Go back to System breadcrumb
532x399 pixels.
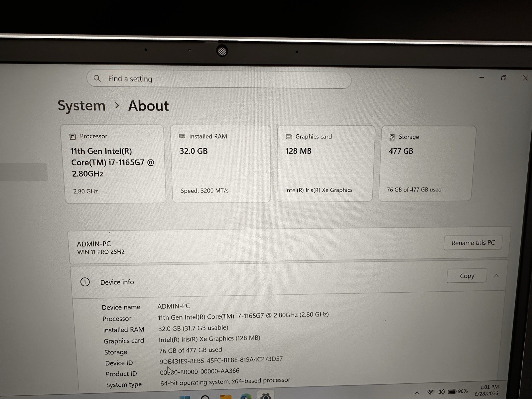click(x=81, y=106)
